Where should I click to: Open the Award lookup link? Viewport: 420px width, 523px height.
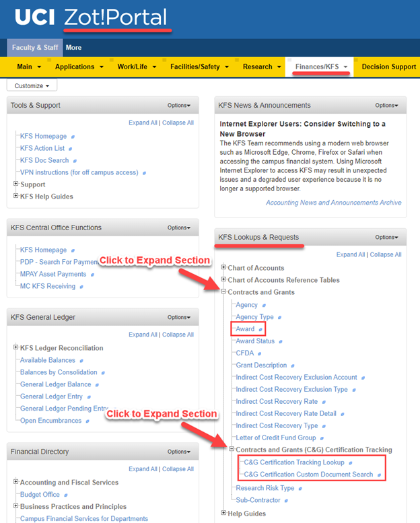(x=245, y=329)
